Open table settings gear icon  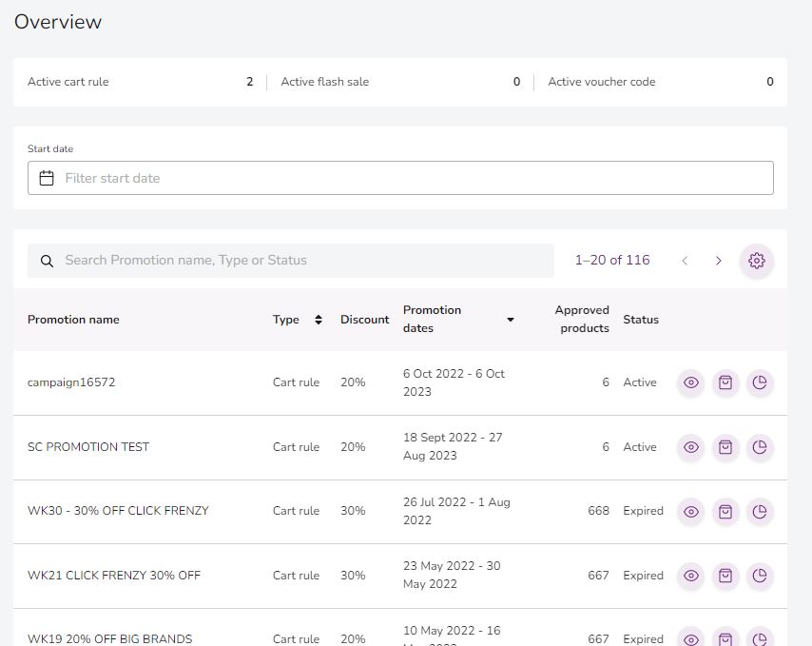757,261
